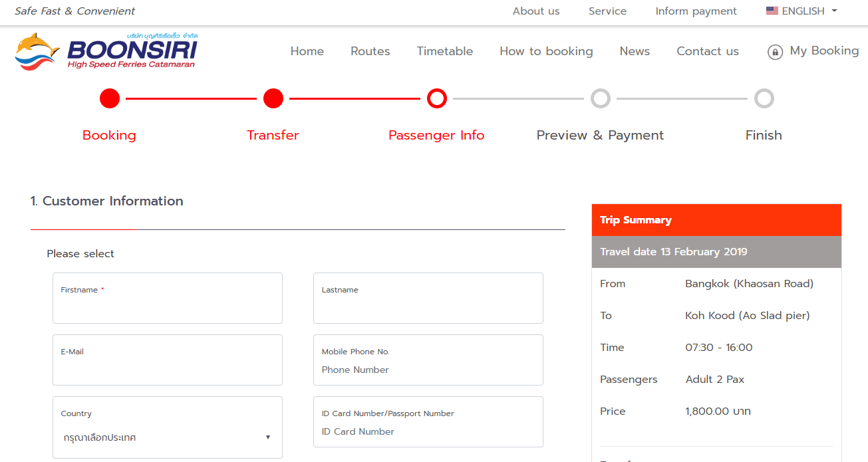
Task: Open the Timetable menu
Action: coord(444,51)
